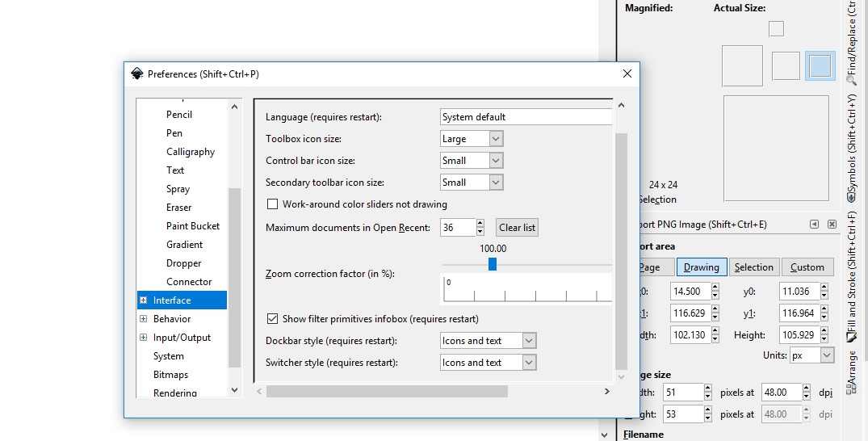The width and height of the screenshot is (868, 441).
Task: Click the Zoom correction factor slider handle
Action: click(x=493, y=264)
